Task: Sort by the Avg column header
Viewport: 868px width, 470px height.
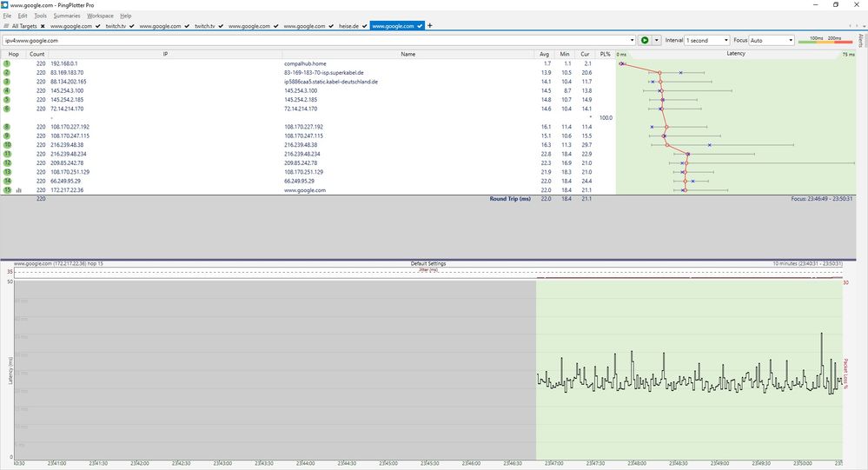Action: (546, 54)
